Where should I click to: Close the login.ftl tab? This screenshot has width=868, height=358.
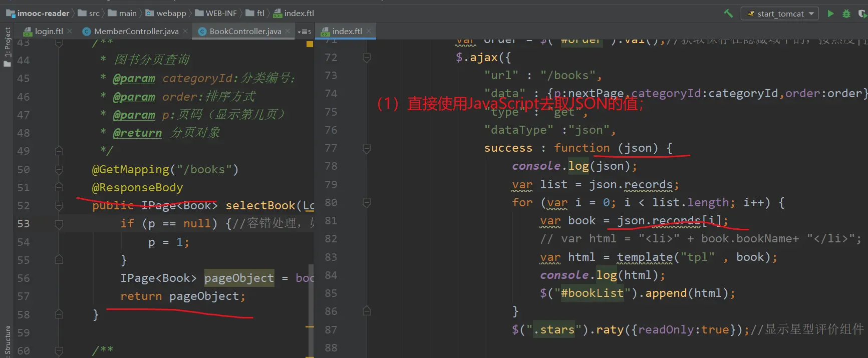tap(70, 31)
